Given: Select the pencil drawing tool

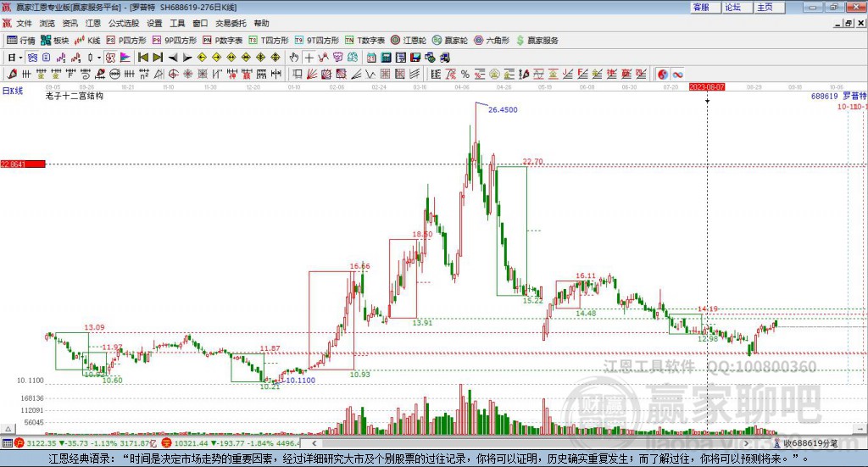Looking at the screenshot, I should click(x=12, y=74).
